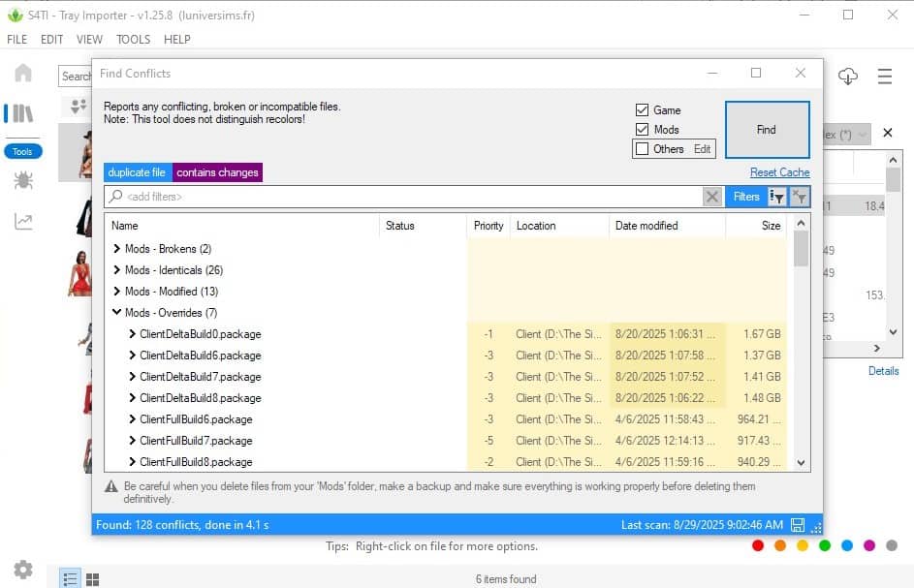
Task: Uncheck the Mods checkbox
Action: pos(643,129)
